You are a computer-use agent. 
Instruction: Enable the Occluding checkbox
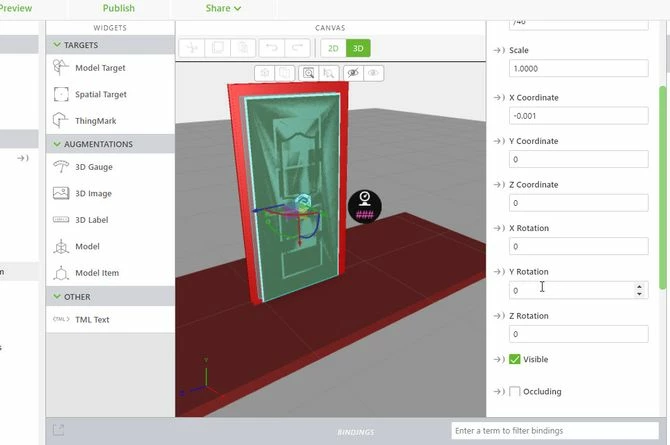coord(514,391)
